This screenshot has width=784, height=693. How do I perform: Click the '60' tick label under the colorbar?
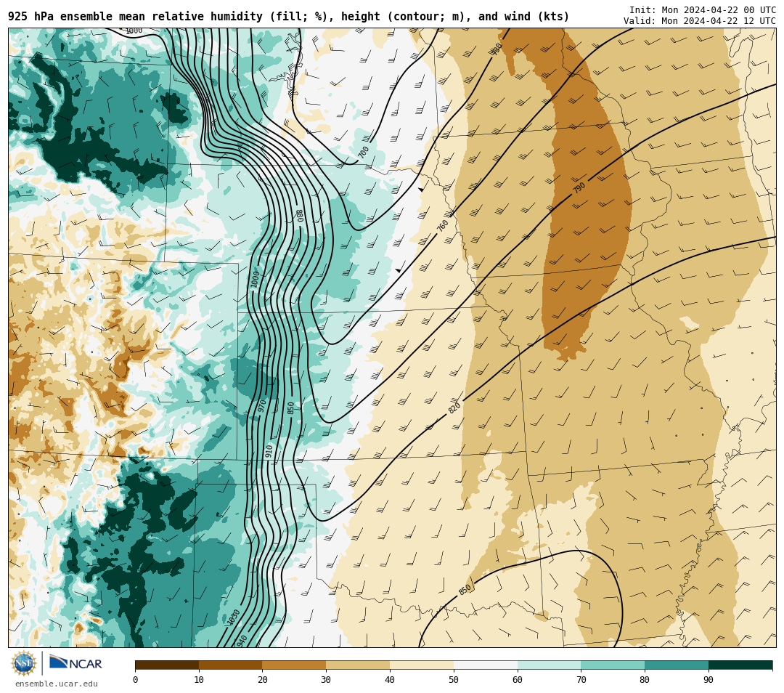point(518,679)
